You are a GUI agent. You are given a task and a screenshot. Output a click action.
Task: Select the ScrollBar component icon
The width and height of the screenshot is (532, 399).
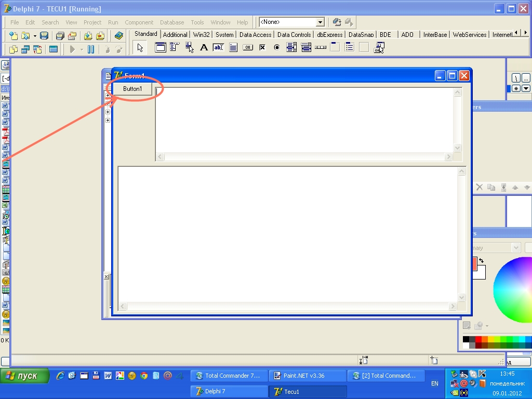click(321, 47)
